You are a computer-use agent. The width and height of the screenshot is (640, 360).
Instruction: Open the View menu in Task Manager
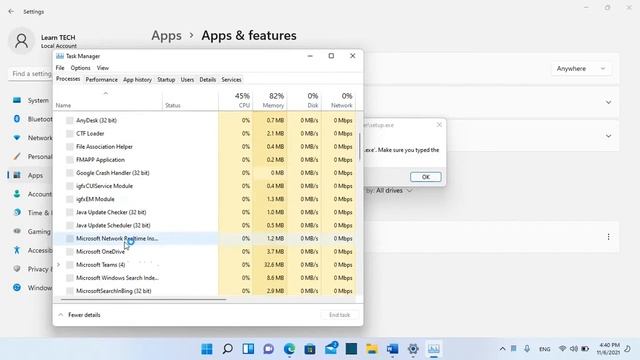102,68
